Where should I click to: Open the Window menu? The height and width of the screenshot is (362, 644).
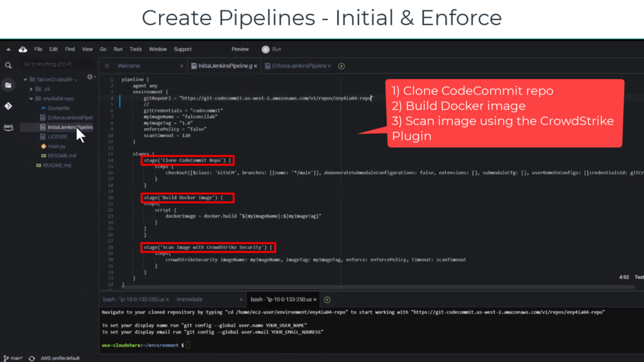pyautogui.click(x=158, y=49)
